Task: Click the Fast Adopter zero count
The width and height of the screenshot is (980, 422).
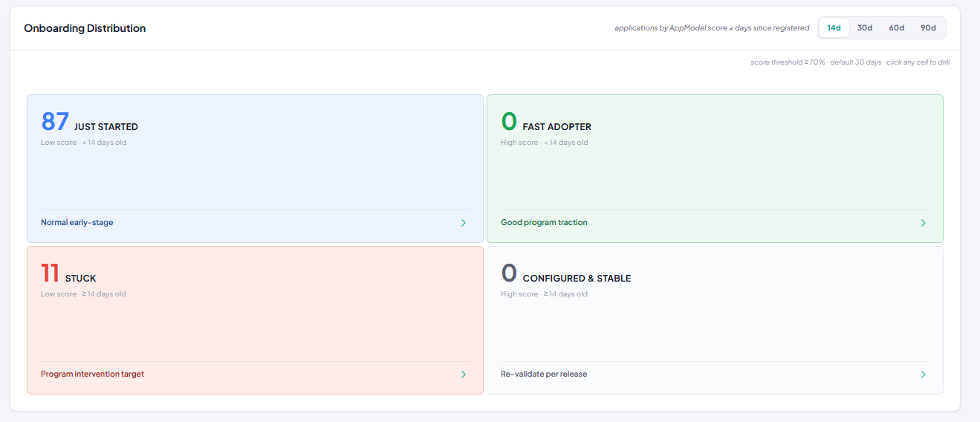Action: coord(509,121)
